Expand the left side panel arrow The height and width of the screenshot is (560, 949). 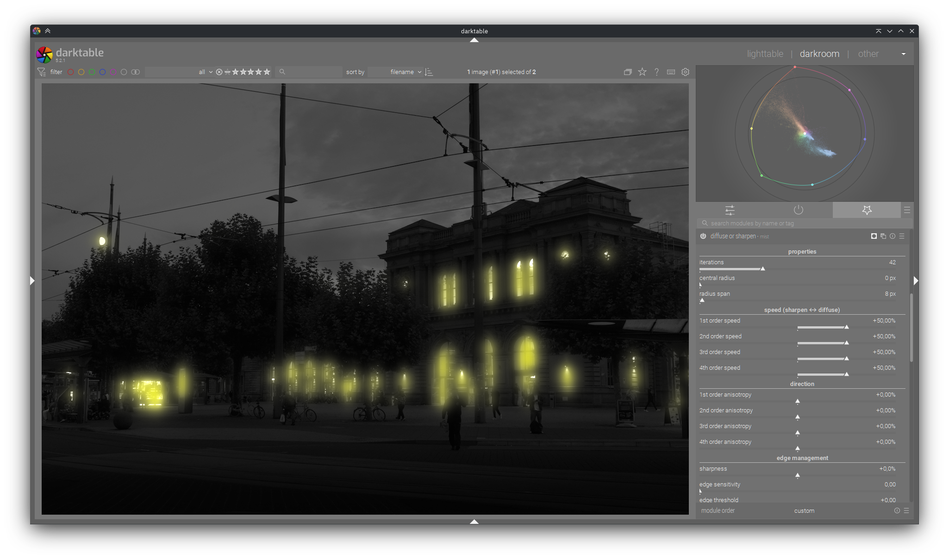(x=32, y=280)
